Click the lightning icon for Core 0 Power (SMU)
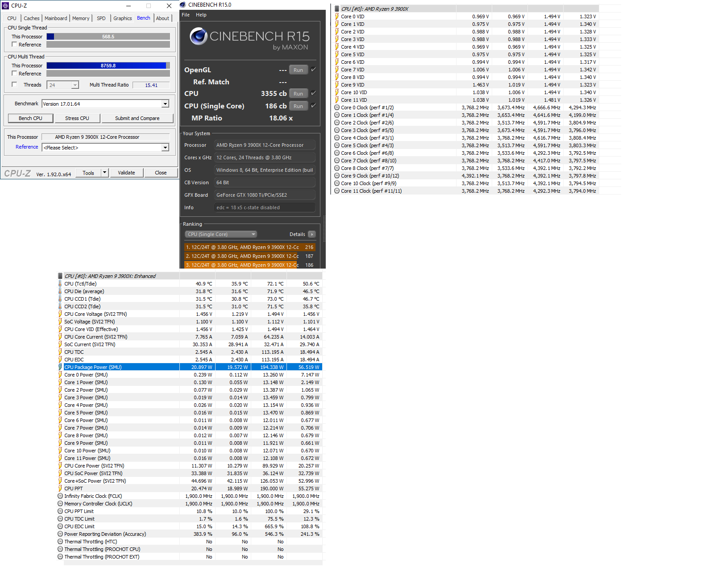722x588 pixels. point(60,374)
